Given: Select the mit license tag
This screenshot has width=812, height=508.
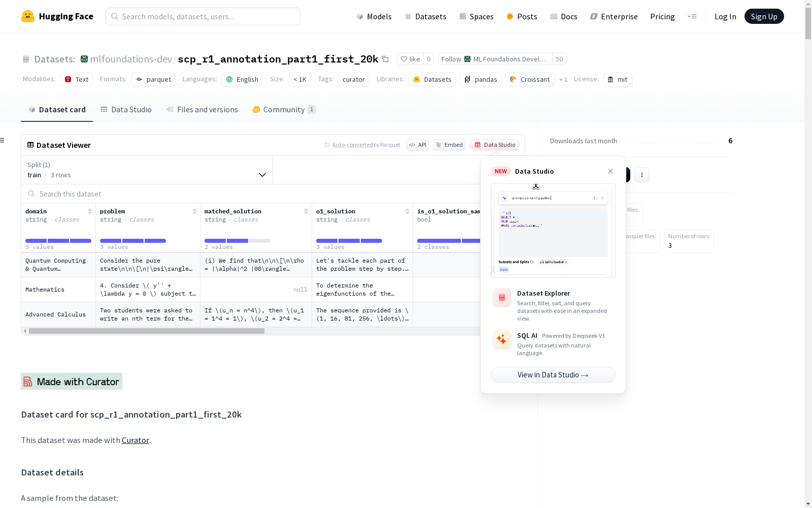Looking at the screenshot, I should pyautogui.click(x=618, y=79).
